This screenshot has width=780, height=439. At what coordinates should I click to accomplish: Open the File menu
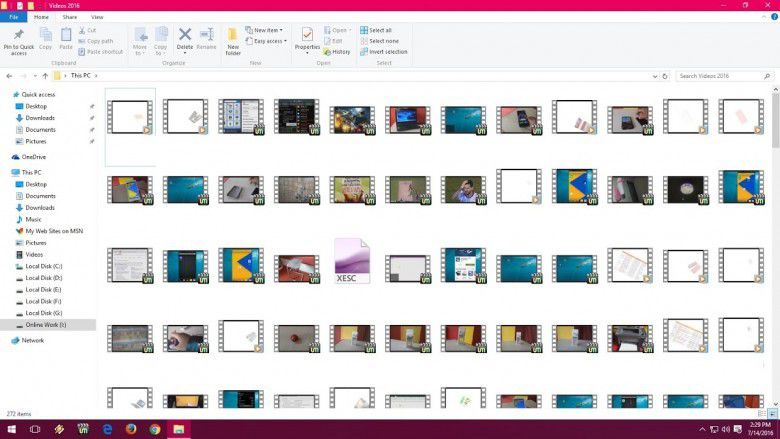coord(14,17)
